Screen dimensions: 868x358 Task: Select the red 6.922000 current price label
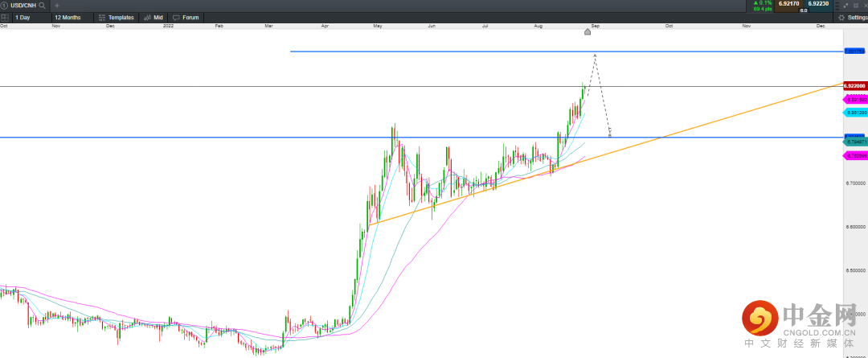click(x=854, y=84)
